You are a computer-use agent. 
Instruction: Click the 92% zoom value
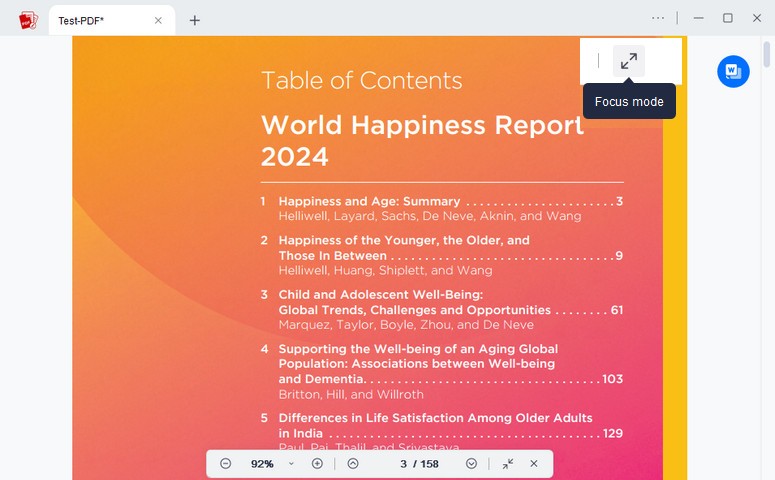(262, 464)
